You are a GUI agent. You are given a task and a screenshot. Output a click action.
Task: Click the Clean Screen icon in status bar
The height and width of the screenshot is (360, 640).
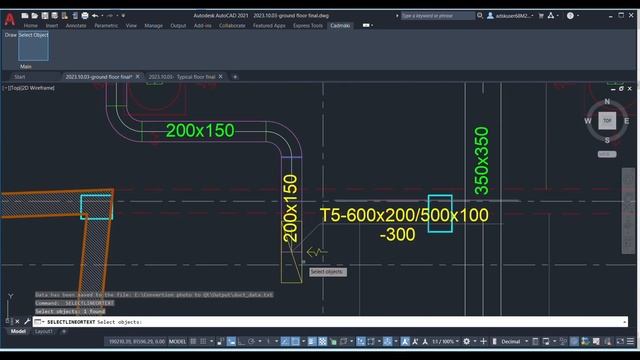coord(620,341)
